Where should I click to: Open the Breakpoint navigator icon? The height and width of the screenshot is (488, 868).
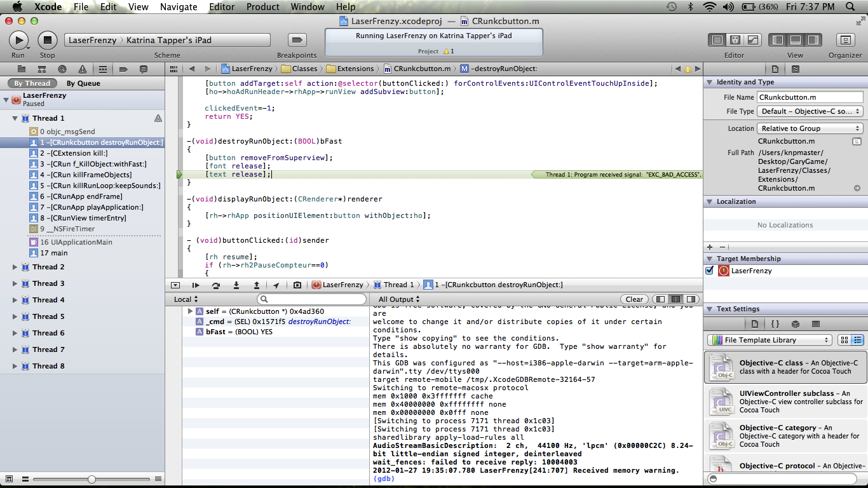pyautogui.click(x=123, y=69)
